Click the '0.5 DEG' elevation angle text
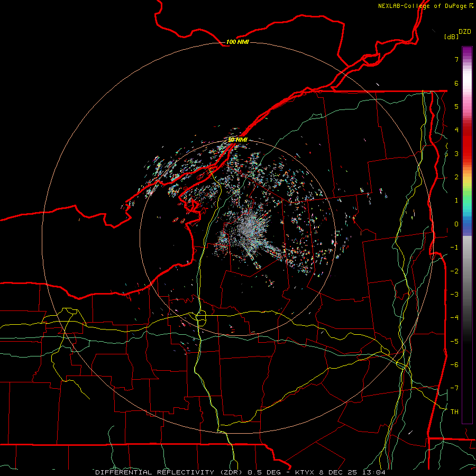476x476 pixels. click(x=265, y=472)
